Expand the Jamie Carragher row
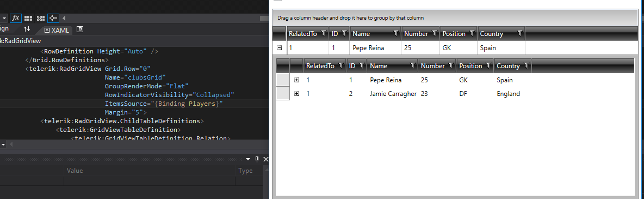The height and width of the screenshot is (199, 644). coord(296,94)
